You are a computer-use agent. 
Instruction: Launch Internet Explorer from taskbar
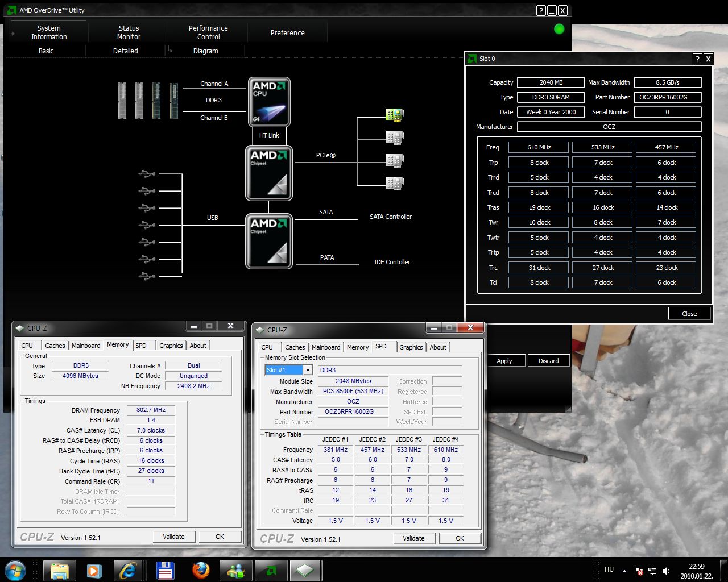tap(128, 570)
